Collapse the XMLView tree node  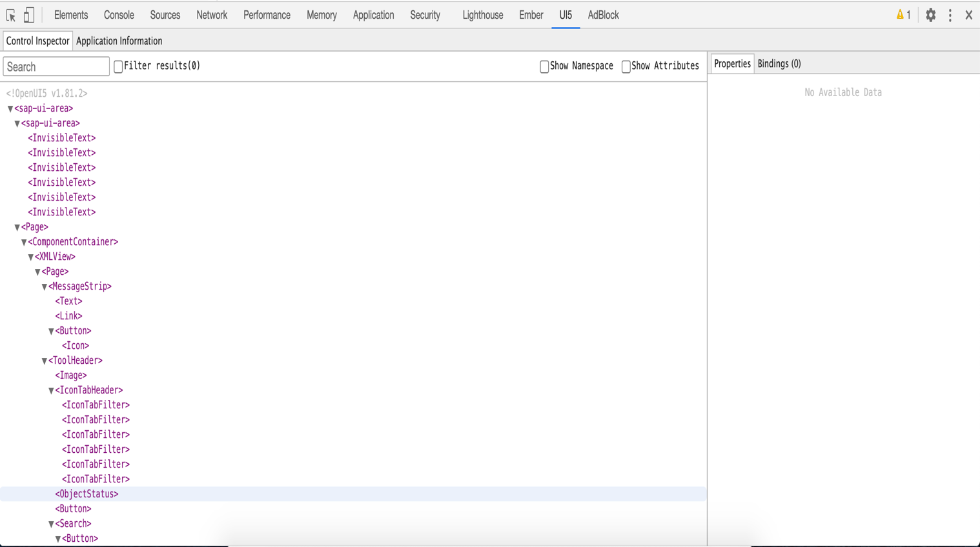pos(30,256)
